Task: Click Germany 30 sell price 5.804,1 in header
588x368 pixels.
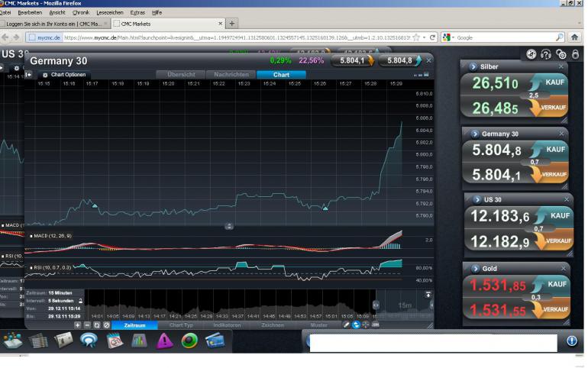Action: coord(353,61)
